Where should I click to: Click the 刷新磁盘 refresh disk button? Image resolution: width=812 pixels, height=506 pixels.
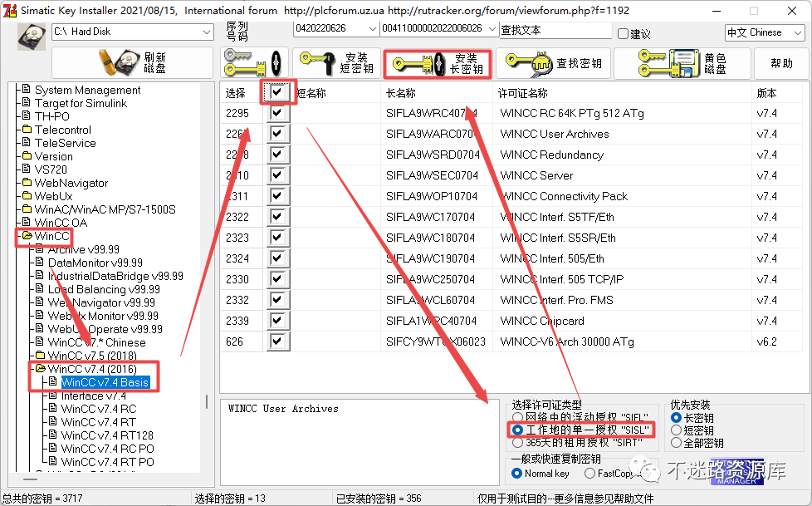click(133, 63)
